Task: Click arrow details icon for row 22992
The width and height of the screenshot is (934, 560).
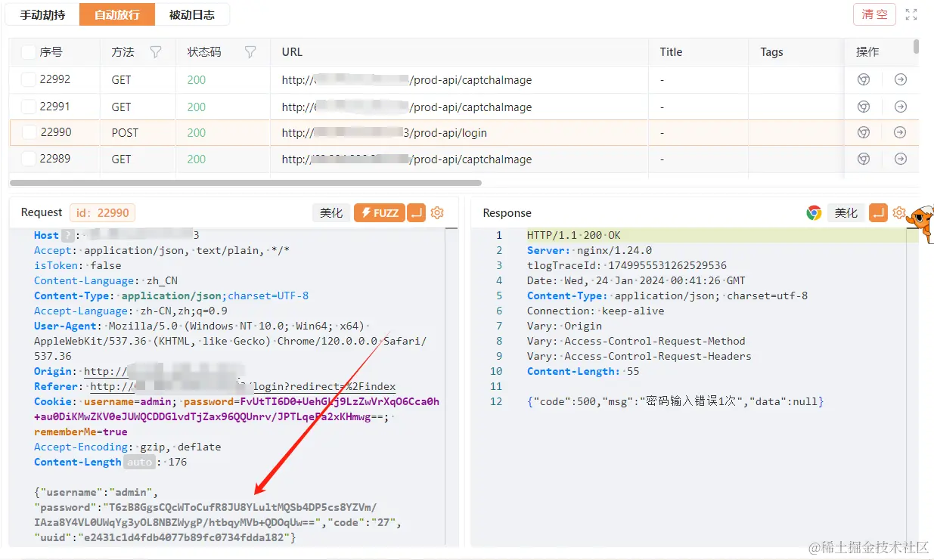Action: click(x=900, y=79)
